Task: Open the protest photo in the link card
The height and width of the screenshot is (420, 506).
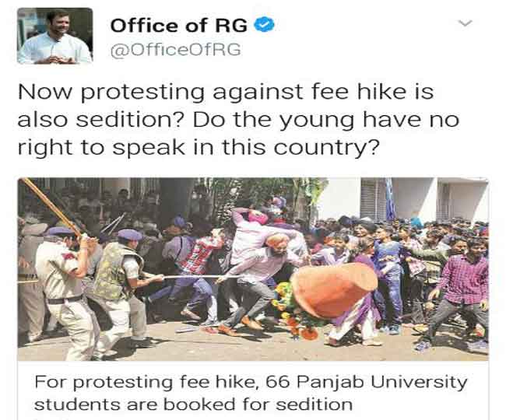Action: (x=253, y=269)
